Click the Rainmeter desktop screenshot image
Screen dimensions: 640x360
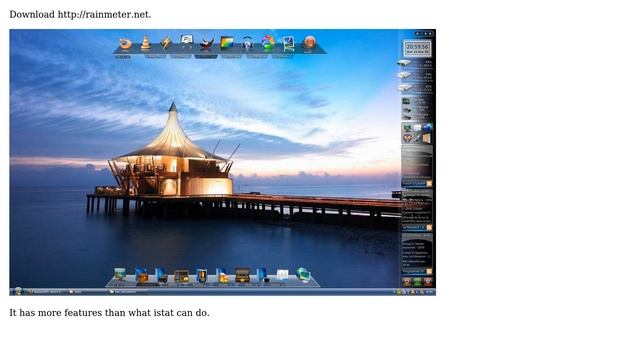click(222, 162)
